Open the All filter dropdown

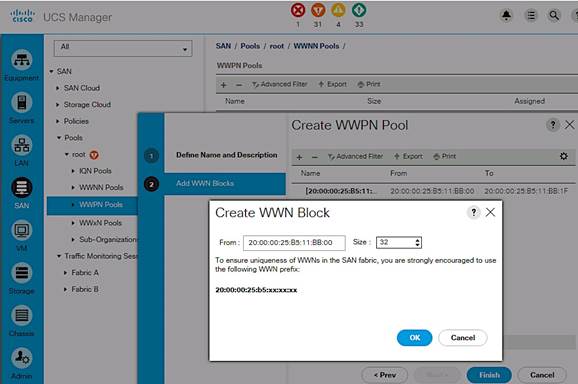[123, 48]
